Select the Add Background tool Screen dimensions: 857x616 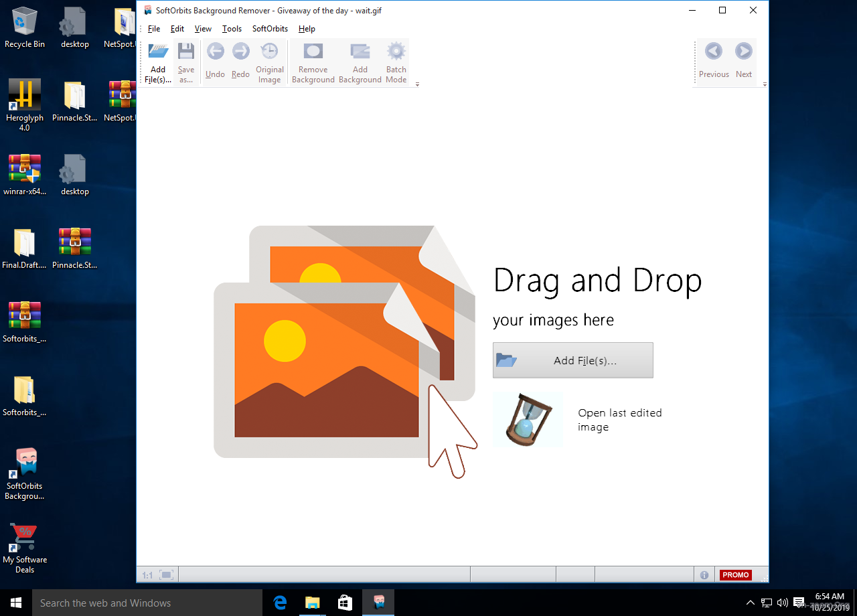(x=360, y=62)
